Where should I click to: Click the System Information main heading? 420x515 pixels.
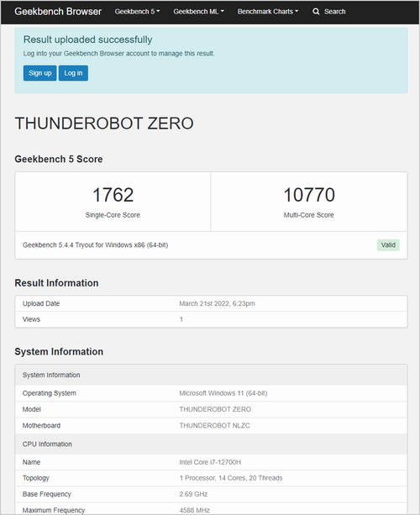point(59,351)
